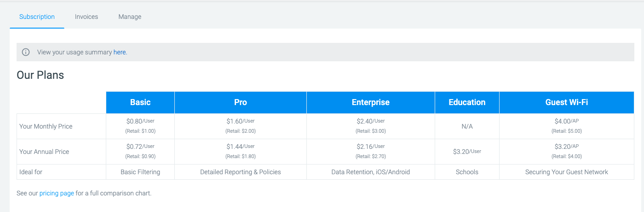The width and height of the screenshot is (644, 212).
Task: Open the Manage tab
Action: (x=130, y=17)
